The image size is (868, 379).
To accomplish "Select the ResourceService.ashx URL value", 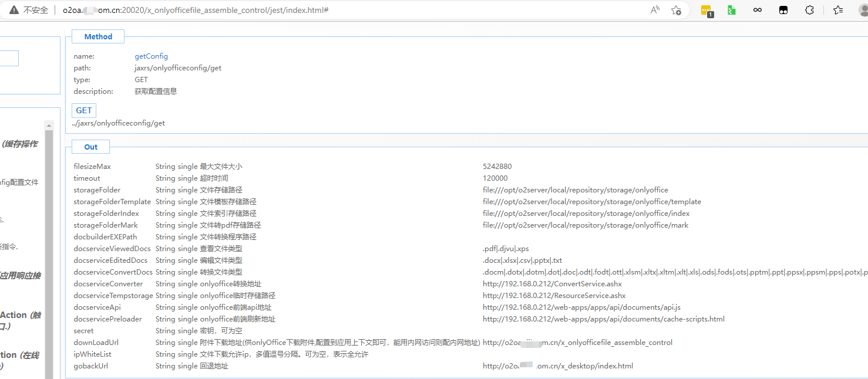I will tap(554, 296).
